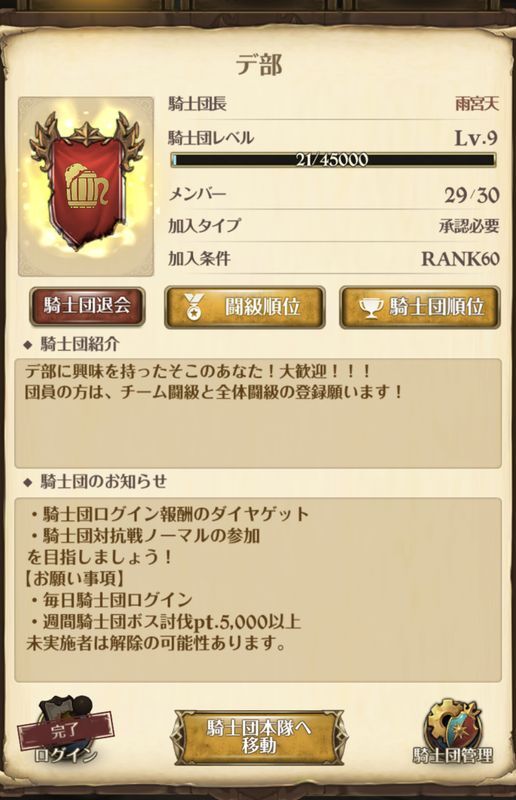
Task: Click the 騎士団紹介 description text box
Action: coord(258,413)
